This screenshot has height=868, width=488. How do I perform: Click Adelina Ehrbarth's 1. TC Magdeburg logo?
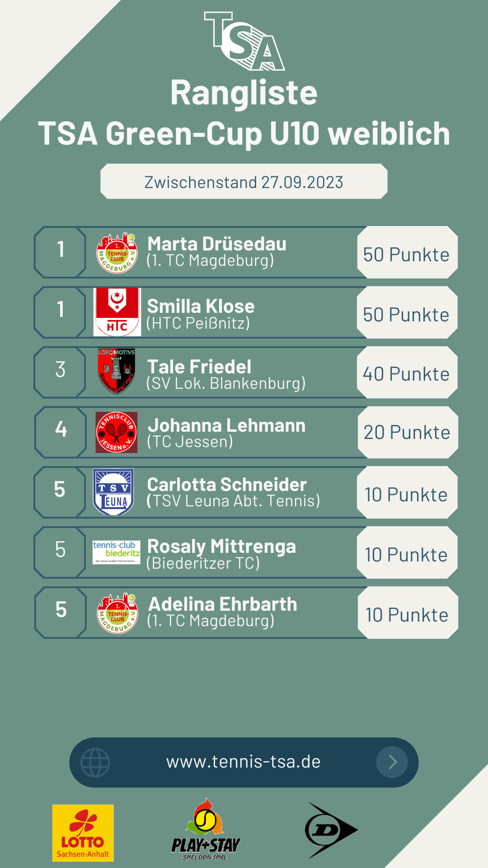[x=117, y=613]
